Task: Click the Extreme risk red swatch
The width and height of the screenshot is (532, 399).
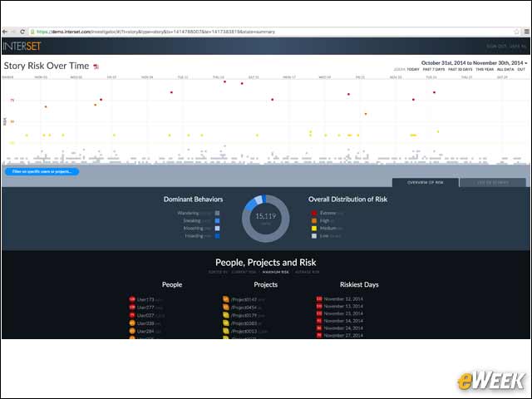Action: 314,213
